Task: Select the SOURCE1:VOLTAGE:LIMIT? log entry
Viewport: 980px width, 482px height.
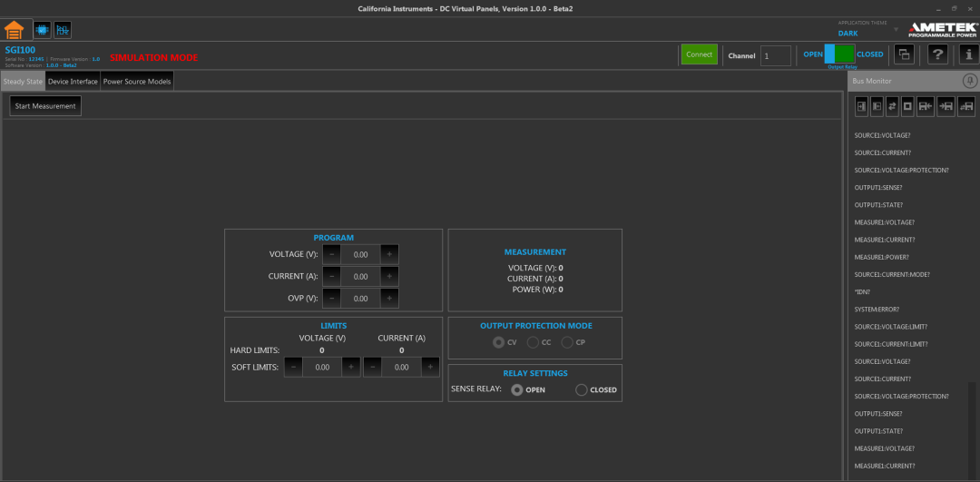Action: tap(891, 327)
